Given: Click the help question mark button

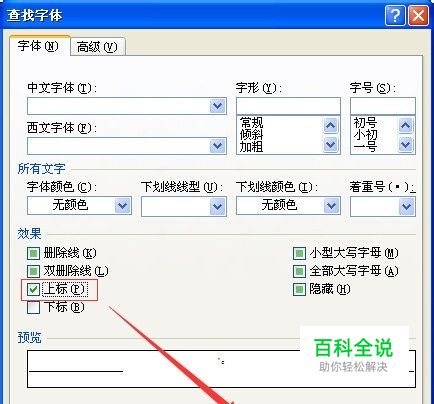Looking at the screenshot, I should pos(395,15).
